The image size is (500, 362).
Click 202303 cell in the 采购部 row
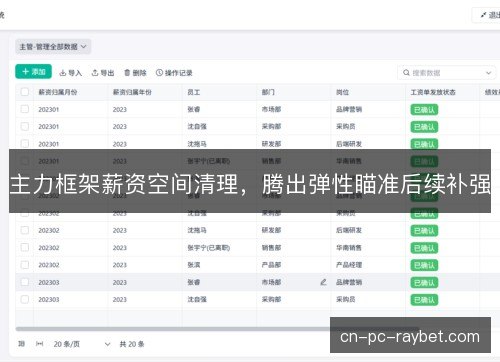(49, 300)
